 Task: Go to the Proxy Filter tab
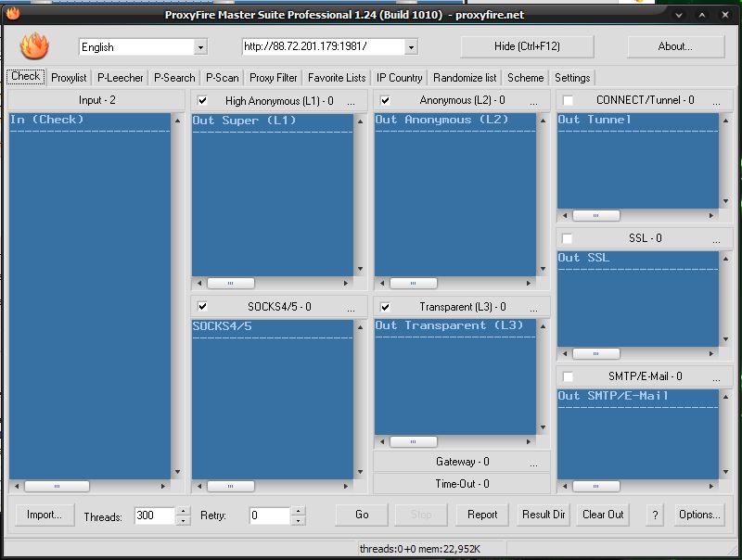(x=273, y=78)
